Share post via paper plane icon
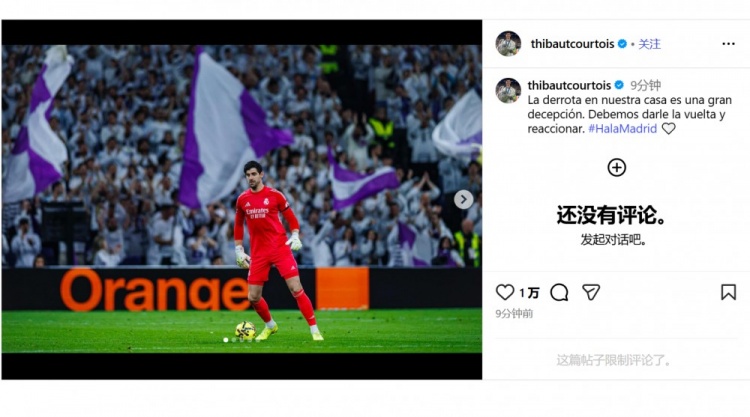 (591, 292)
